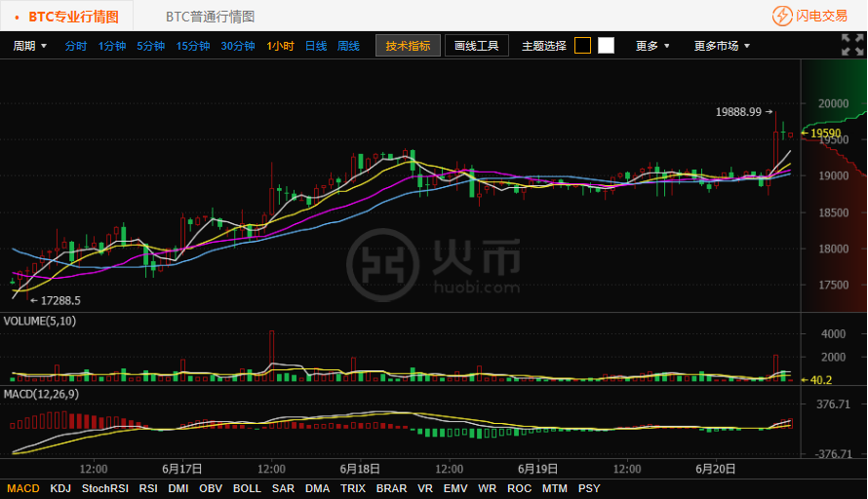Click the 6月18日 date axis label
The image size is (868, 499).
pyautogui.click(x=360, y=469)
